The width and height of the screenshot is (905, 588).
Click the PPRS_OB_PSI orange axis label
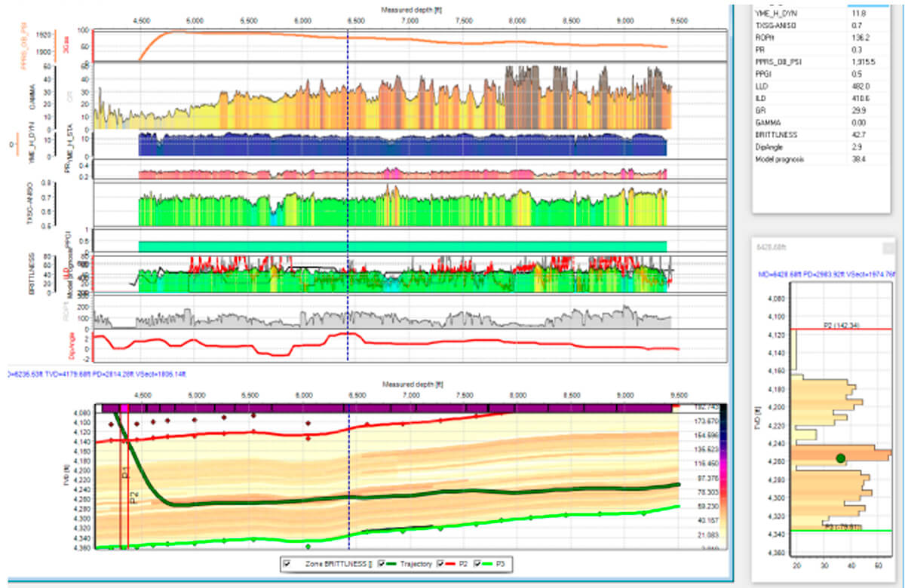tap(23, 47)
